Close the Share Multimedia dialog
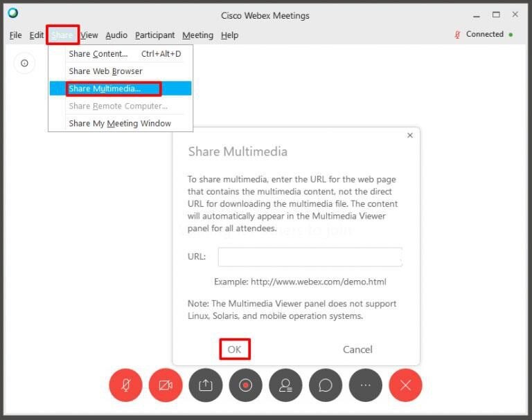Image resolution: width=532 pixels, height=420 pixels. (x=410, y=135)
